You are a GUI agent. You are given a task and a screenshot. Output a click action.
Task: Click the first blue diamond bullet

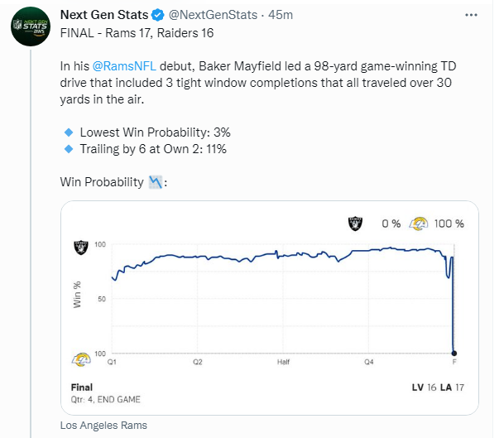tap(68, 132)
